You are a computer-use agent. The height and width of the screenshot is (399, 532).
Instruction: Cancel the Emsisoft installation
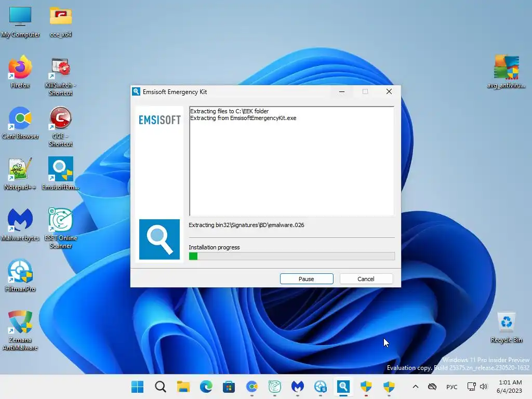tap(366, 279)
